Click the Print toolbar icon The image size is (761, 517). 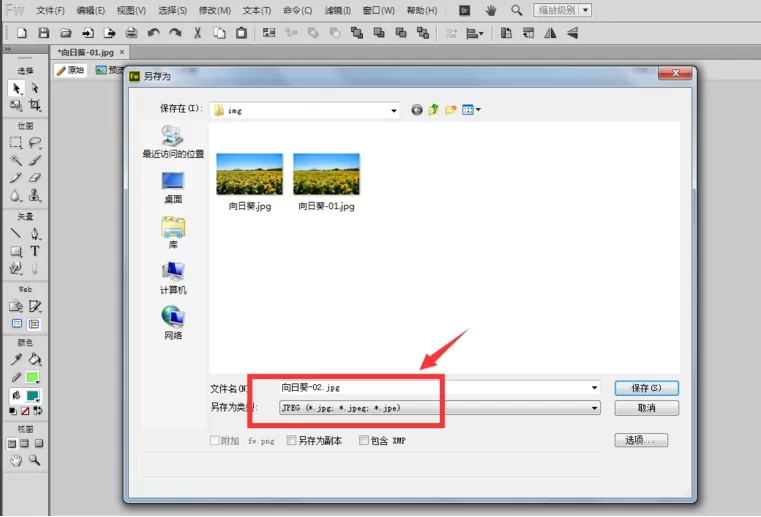click(x=131, y=33)
